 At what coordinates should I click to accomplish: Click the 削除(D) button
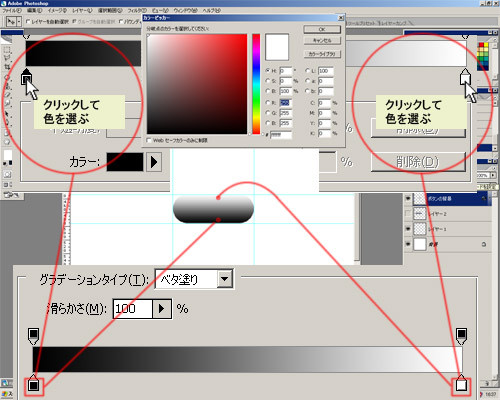tap(418, 162)
